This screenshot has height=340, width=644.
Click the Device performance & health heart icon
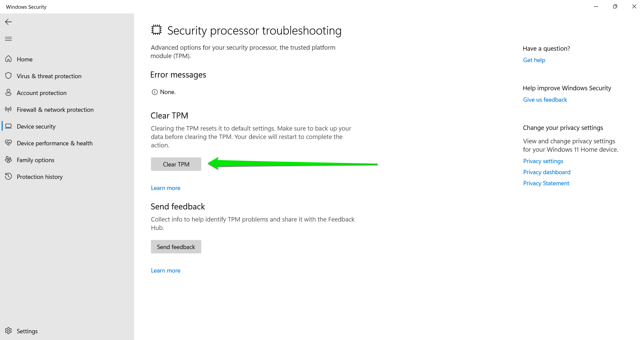point(8,143)
